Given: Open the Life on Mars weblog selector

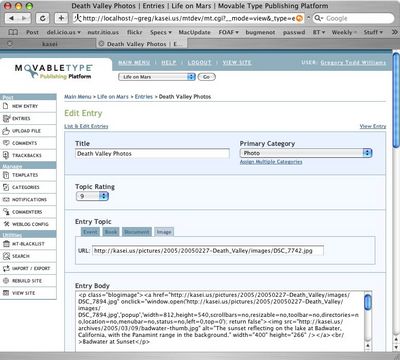Looking at the screenshot, I should [x=157, y=77].
